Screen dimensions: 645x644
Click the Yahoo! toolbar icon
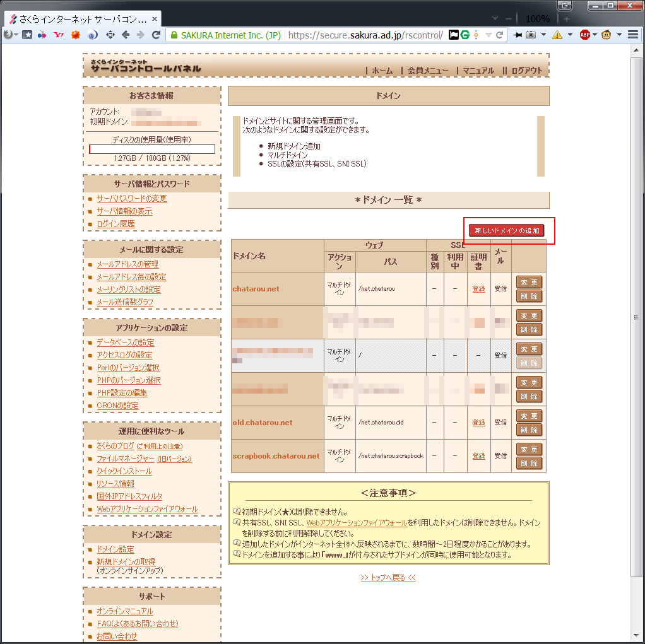pos(59,35)
